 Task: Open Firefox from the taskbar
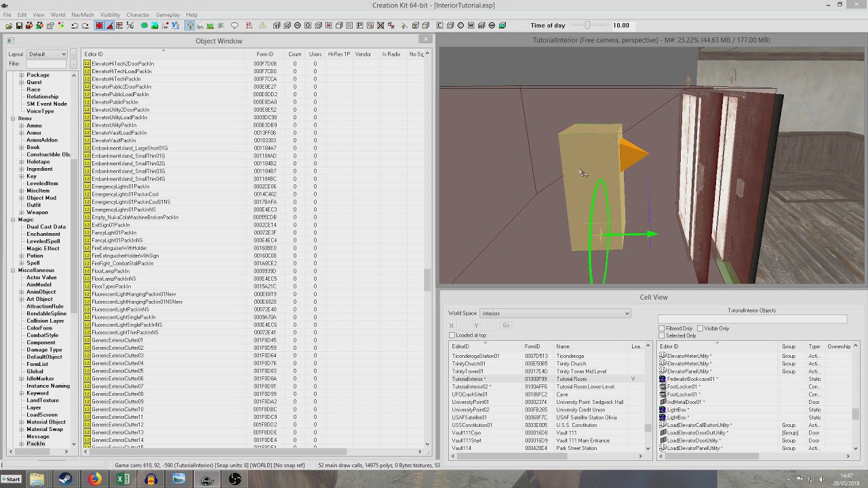point(94,479)
